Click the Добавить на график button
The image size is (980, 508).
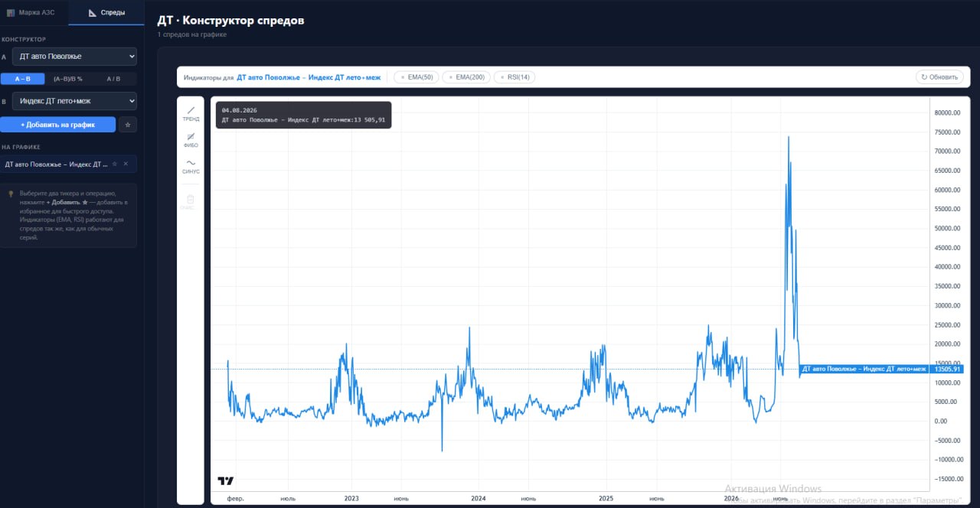(x=57, y=124)
